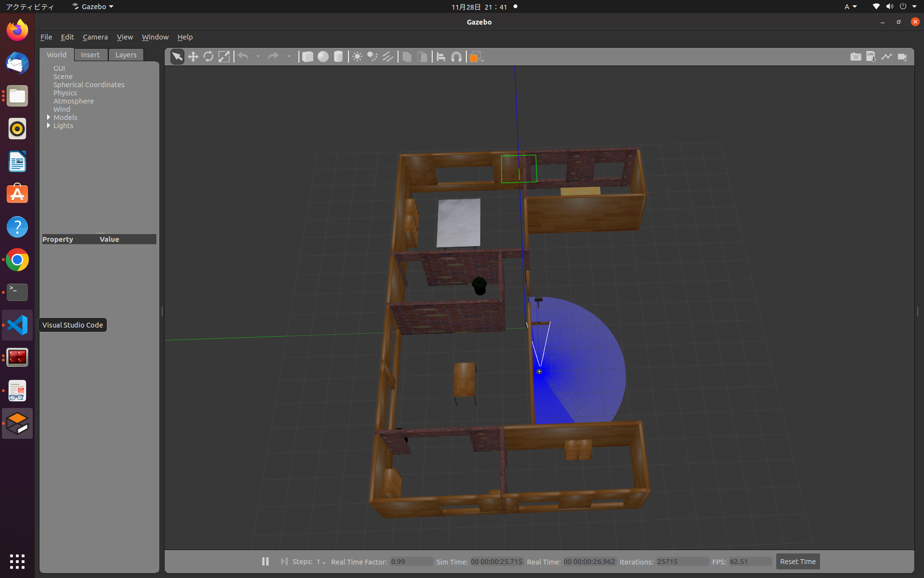This screenshot has width=924, height=578.
Task: Click the Property column header
Action: coord(58,239)
